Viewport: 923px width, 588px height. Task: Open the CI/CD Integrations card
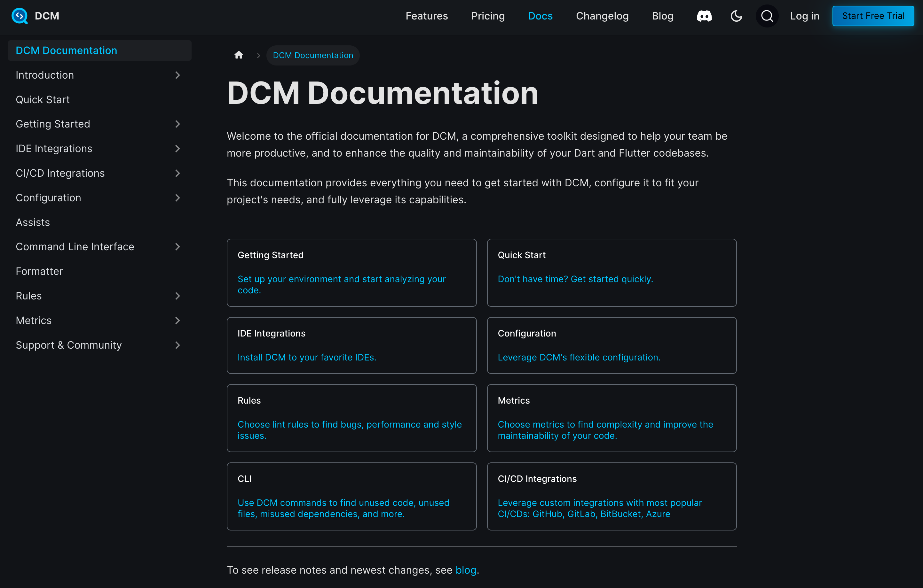click(611, 496)
